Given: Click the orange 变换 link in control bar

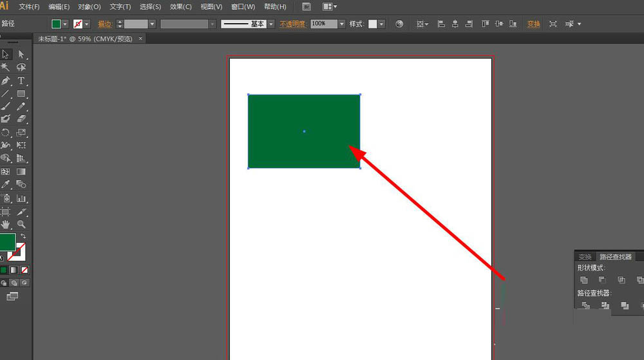Looking at the screenshot, I should point(534,24).
